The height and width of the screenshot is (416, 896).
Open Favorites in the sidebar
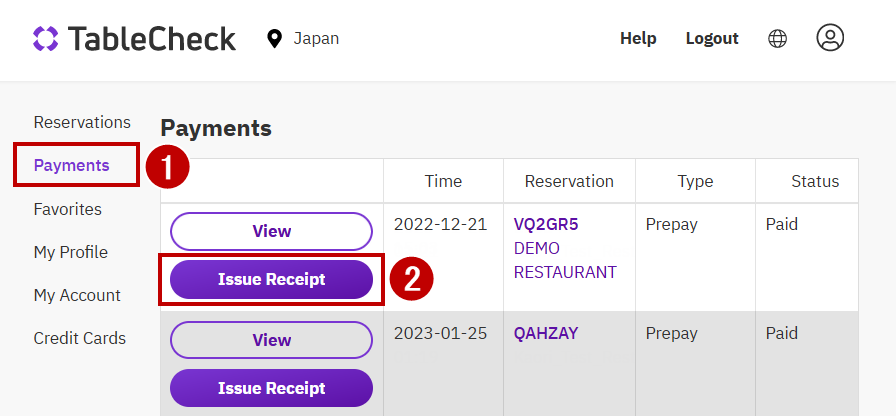[x=68, y=209]
